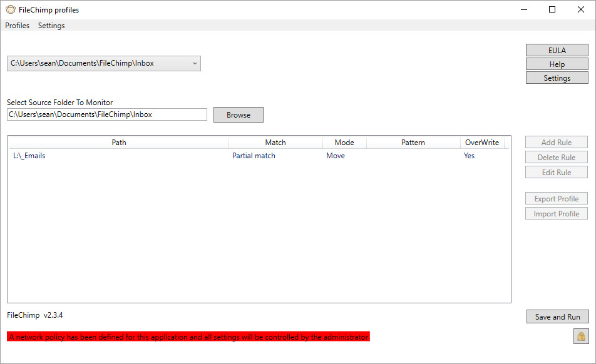The width and height of the screenshot is (596, 364).
Task: Click the Save and Run button
Action: 558,316
